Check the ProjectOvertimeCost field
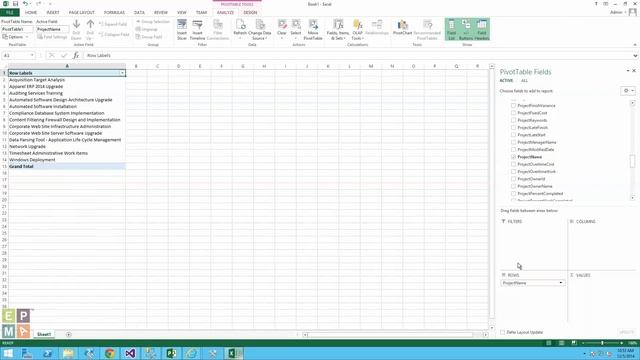The width and height of the screenshot is (640, 360). tap(513, 164)
